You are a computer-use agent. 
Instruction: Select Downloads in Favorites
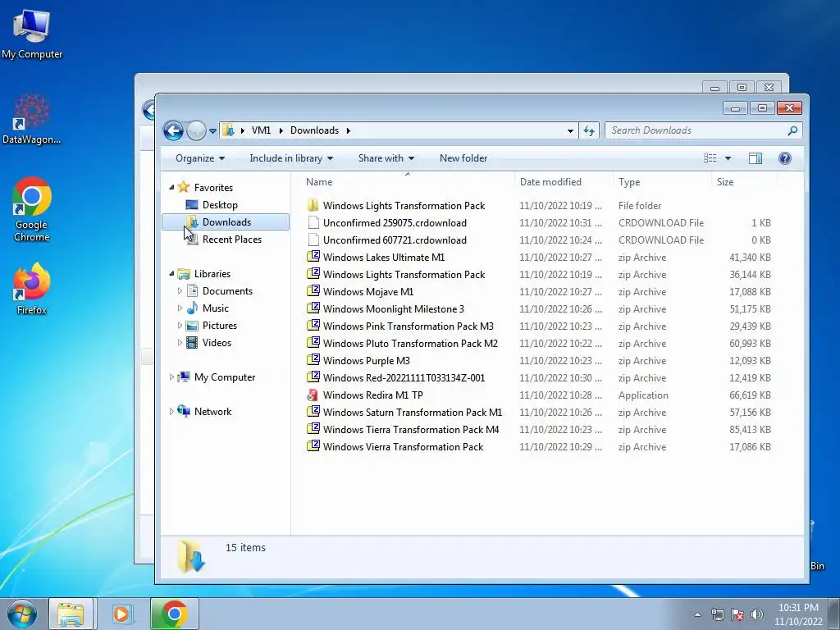226,221
